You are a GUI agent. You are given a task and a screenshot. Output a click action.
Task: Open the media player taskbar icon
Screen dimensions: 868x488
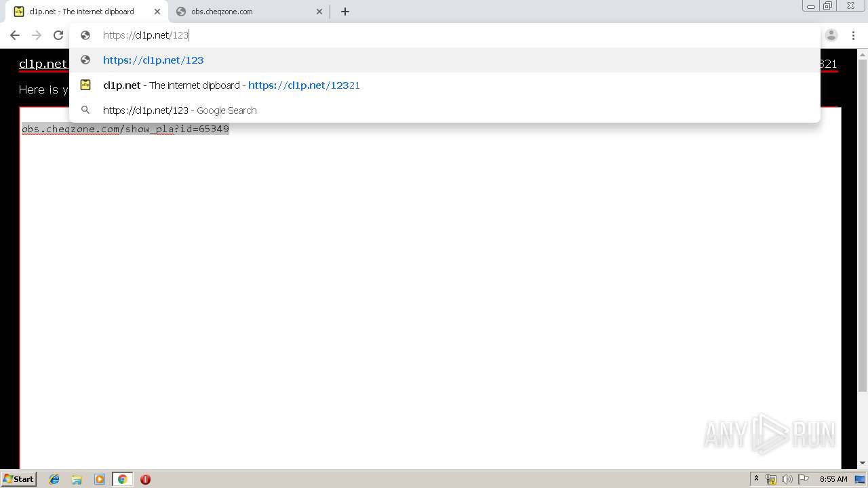click(x=100, y=479)
